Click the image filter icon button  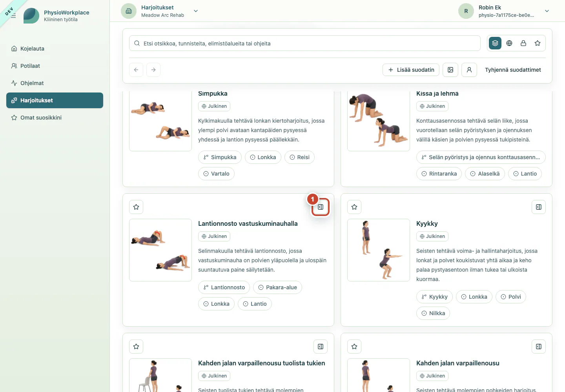coord(450,70)
